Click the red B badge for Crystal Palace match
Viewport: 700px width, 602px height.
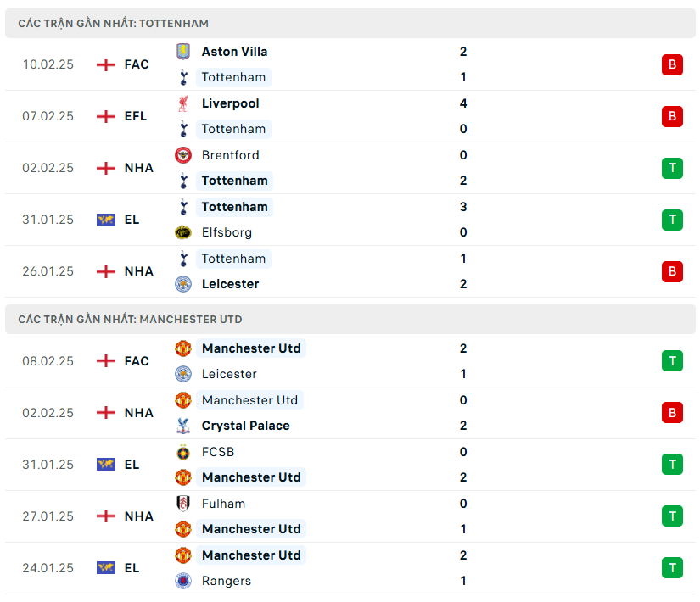pyautogui.click(x=672, y=413)
